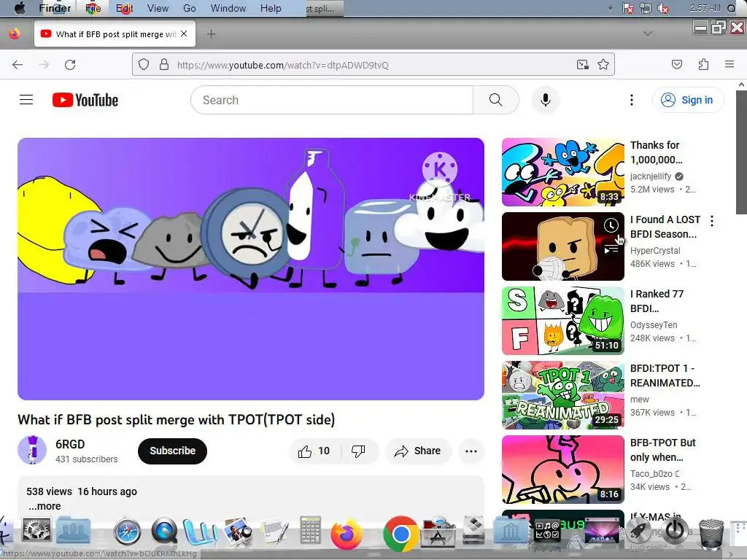This screenshot has height=560, width=747.
Task: Open the Window menu
Action: tap(228, 8)
